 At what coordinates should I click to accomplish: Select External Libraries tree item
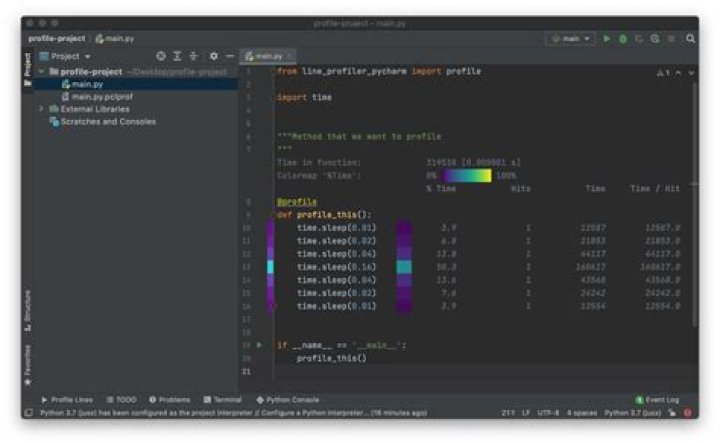point(95,109)
